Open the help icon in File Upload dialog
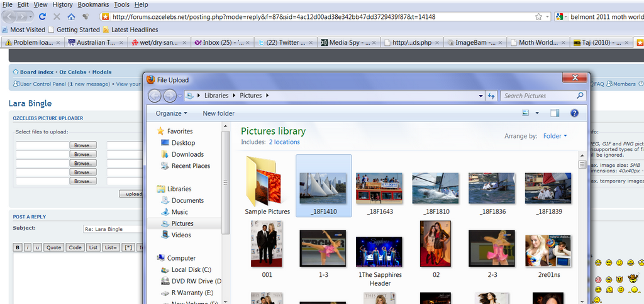 [574, 113]
